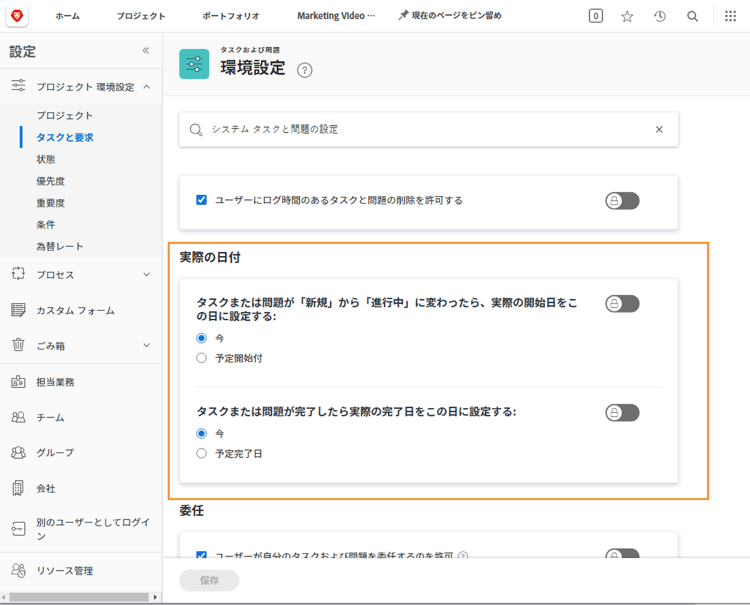Click the グループ icon in sidebar
750x605 pixels.
point(18,452)
